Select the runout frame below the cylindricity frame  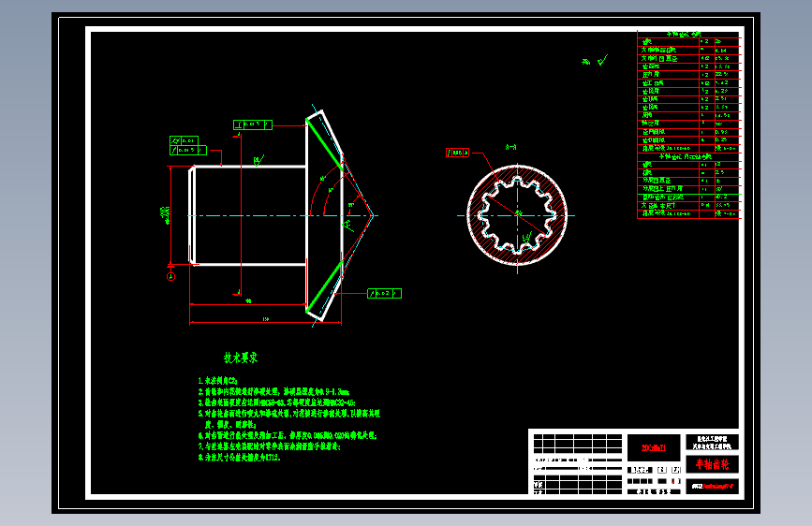pyautogui.click(x=188, y=150)
